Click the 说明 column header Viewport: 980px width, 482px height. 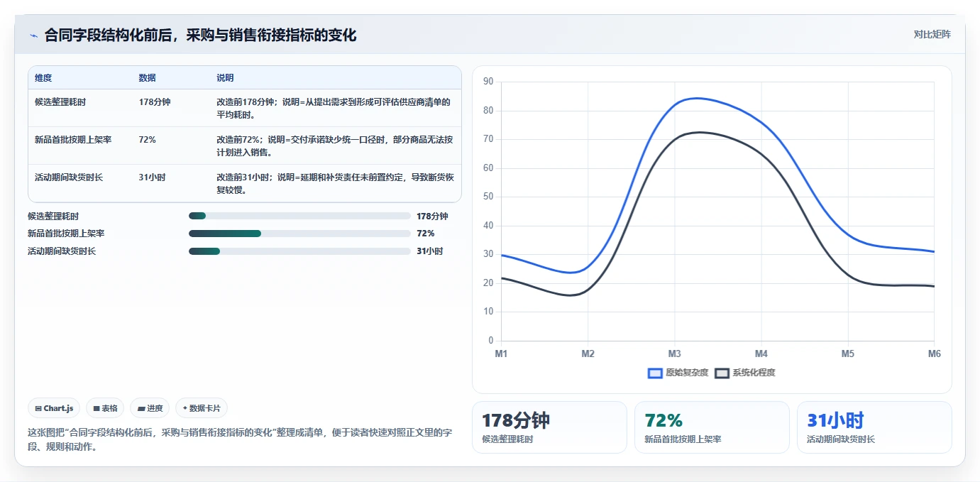(225, 78)
